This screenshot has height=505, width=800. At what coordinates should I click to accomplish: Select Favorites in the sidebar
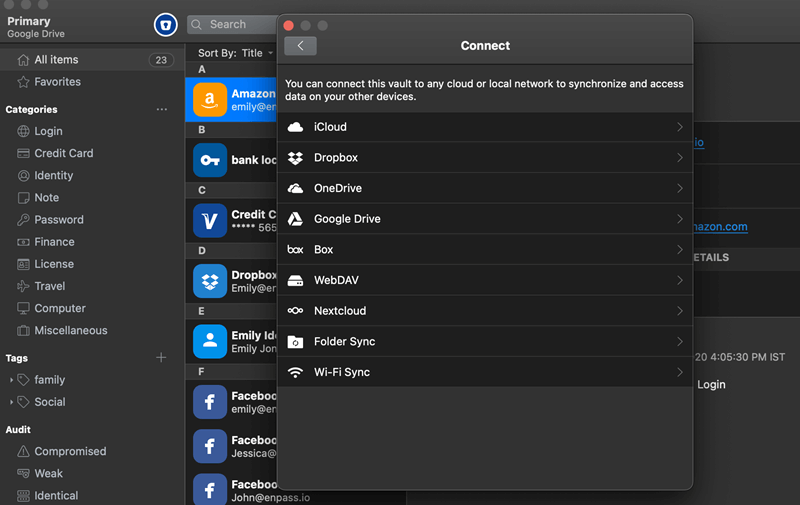(x=57, y=82)
